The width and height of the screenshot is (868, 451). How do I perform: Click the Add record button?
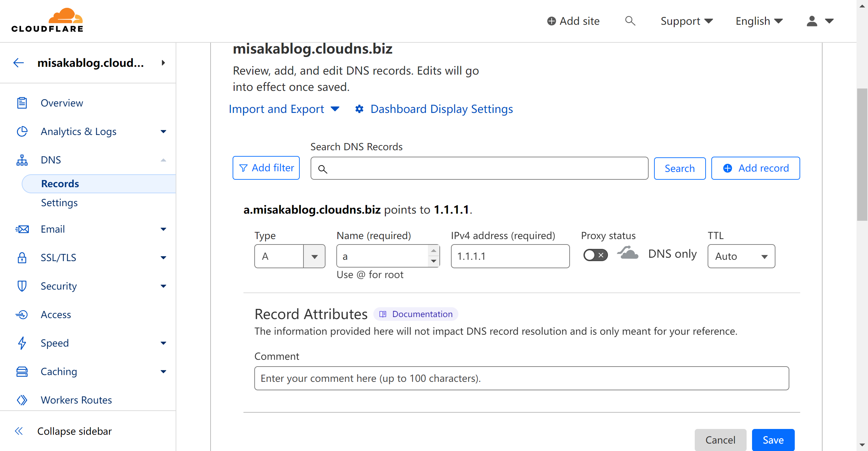click(x=755, y=168)
